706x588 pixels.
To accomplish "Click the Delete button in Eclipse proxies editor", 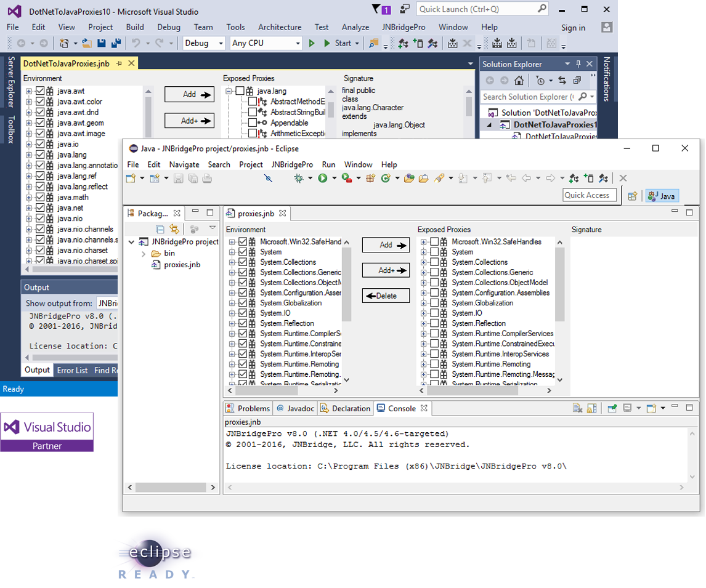I will pyautogui.click(x=386, y=296).
